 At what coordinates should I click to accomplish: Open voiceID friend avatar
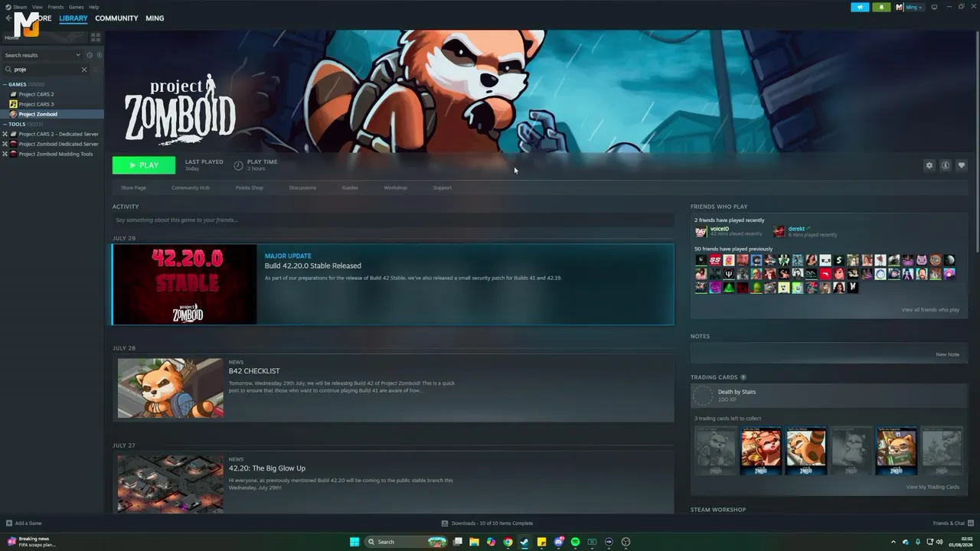click(701, 231)
